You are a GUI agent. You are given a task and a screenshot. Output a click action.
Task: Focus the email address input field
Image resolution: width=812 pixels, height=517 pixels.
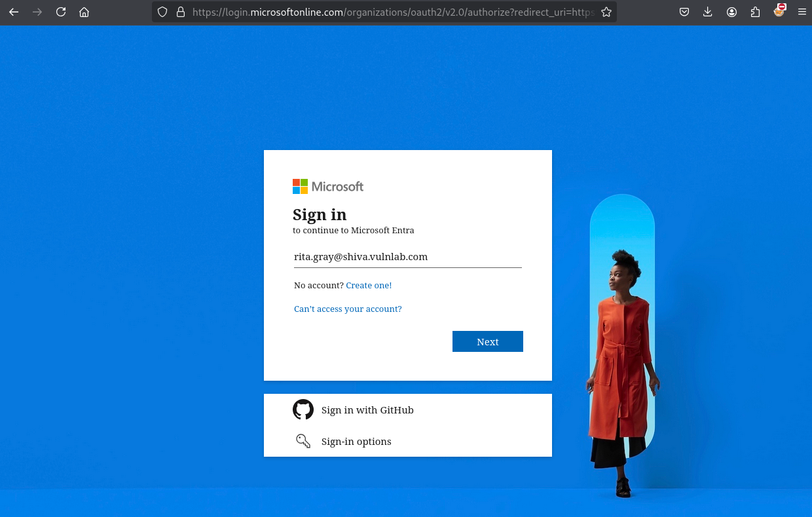408,257
